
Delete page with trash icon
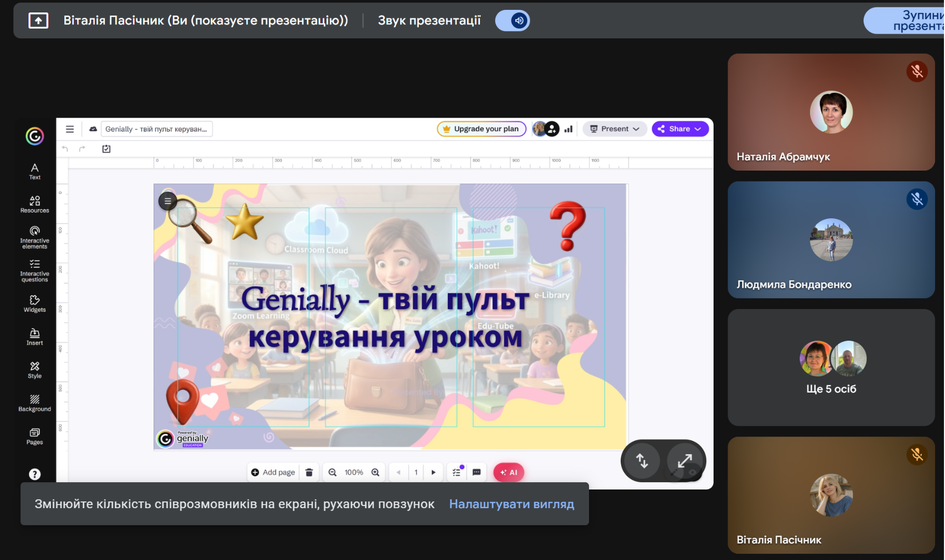click(x=309, y=472)
